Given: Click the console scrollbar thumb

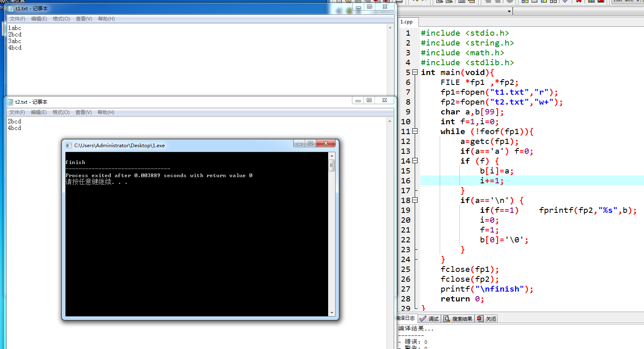Looking at the screenshot, I should pos(332,165).
